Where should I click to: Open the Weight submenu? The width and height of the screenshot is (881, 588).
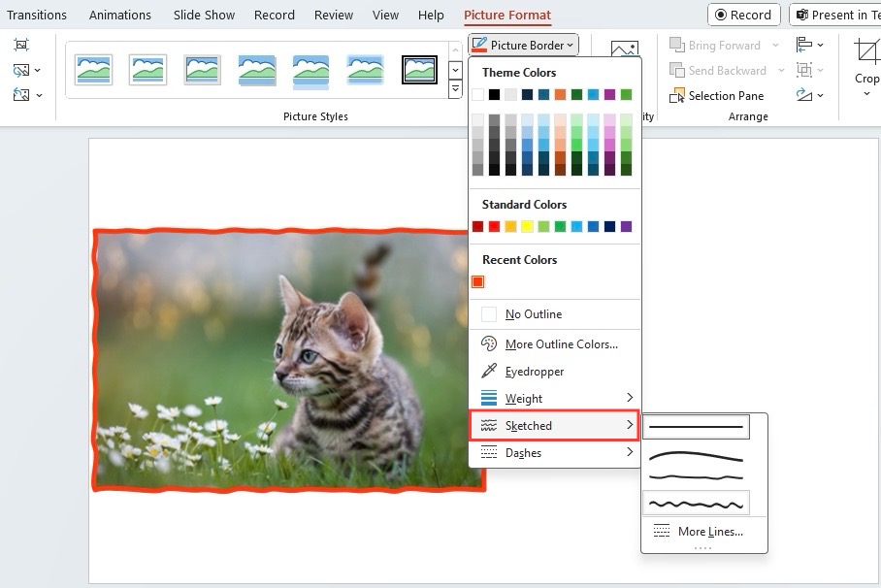pyautogui.click(x=555, y=399)
